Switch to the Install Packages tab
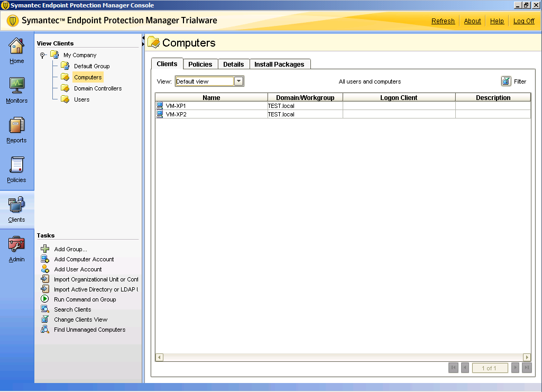542x392 pixels. (x=279, y=65)
